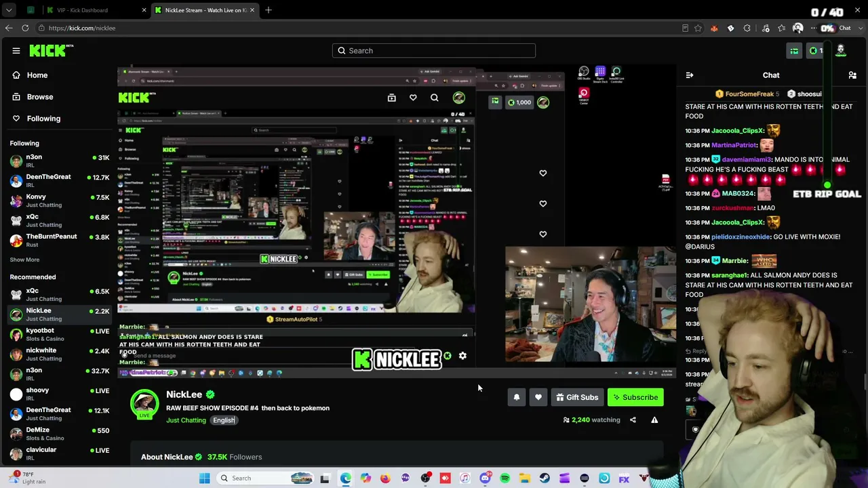Open the Kick user avatar menu
The image size is (868, 488).
point(841,51)
